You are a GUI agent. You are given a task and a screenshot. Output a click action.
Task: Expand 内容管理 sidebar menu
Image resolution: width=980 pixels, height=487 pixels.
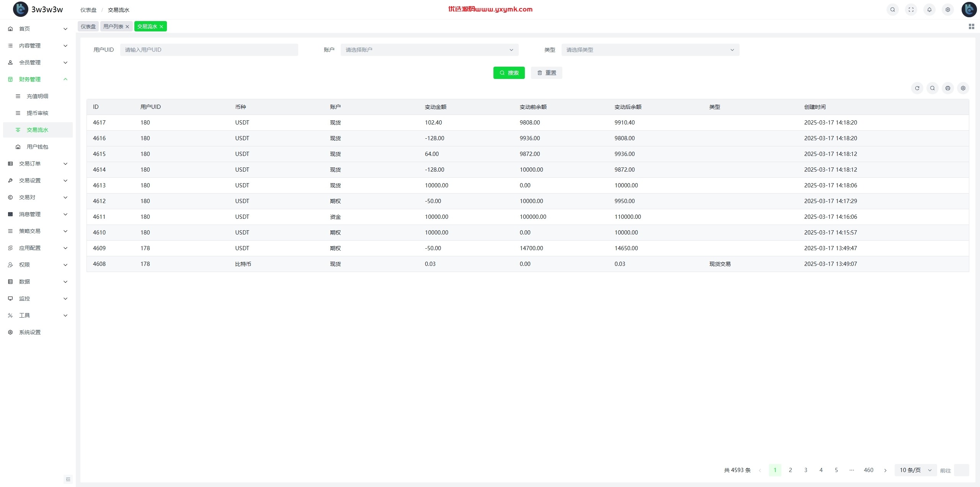tap(38, 46)
